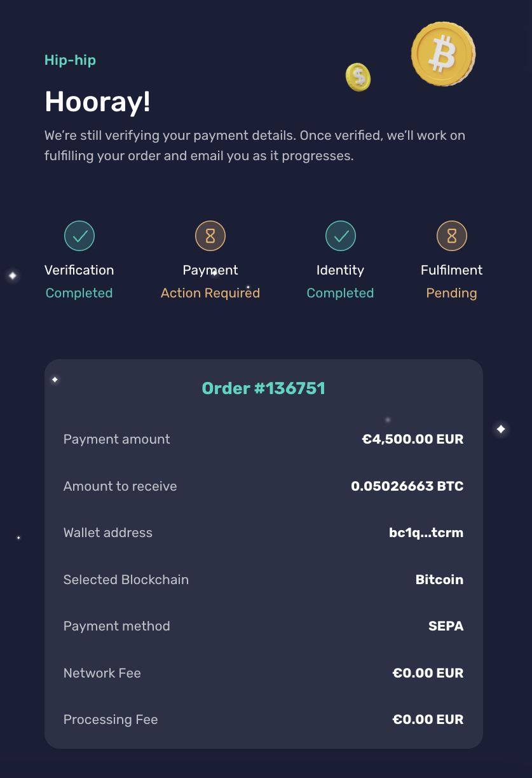Select the bc1q...tcrm wallet address
Viewport: 532px width, 778px height.
426,533
